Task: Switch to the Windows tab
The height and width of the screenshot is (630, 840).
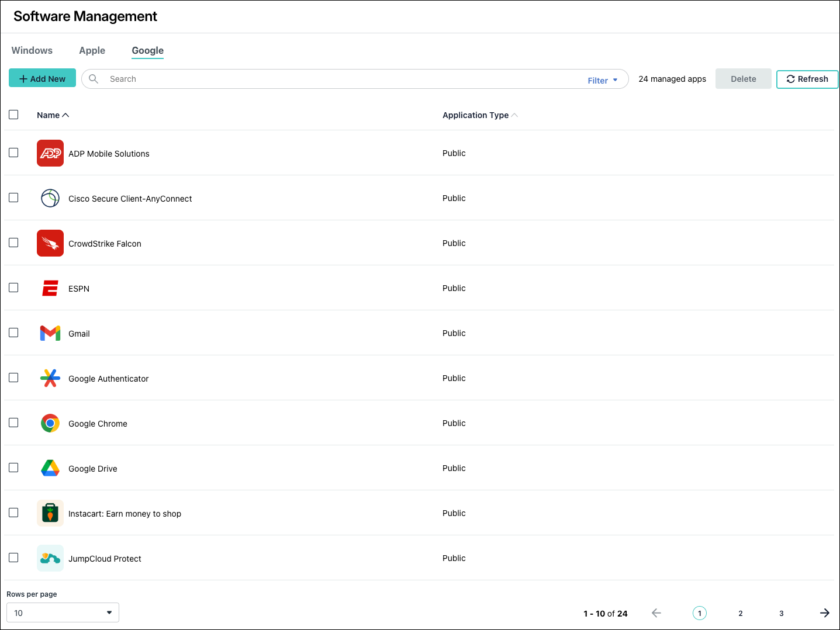Action: (32, 50)
